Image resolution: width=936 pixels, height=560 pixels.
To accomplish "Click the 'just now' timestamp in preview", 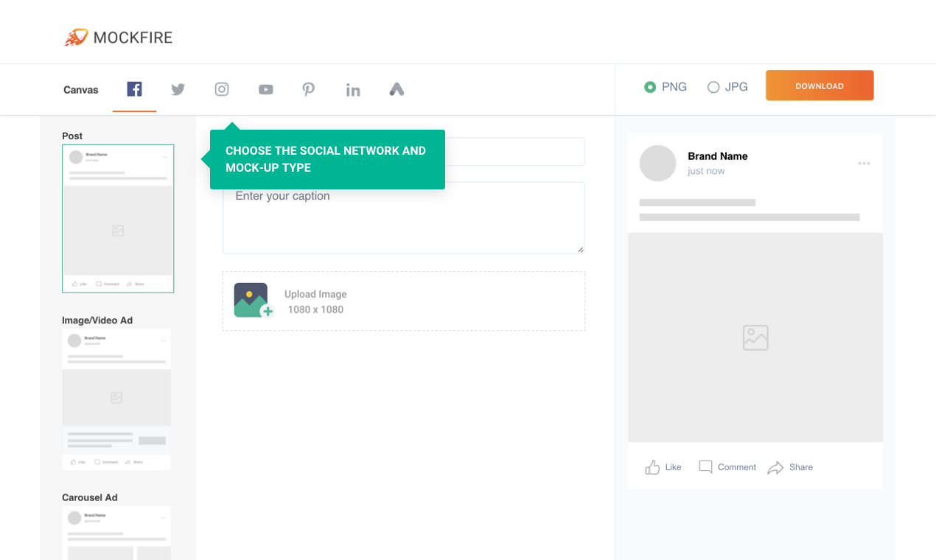I will 706,171.
